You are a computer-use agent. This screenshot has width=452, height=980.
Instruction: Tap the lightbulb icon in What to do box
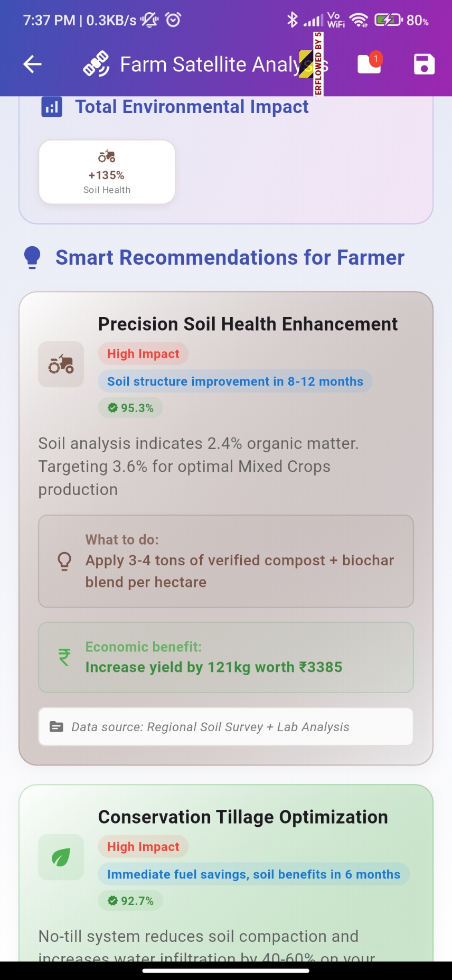(x=64, y=561)
